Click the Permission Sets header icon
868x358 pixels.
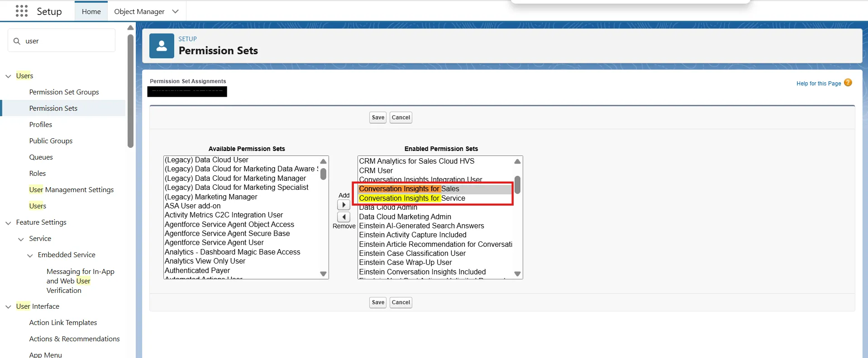pos(162,46)
